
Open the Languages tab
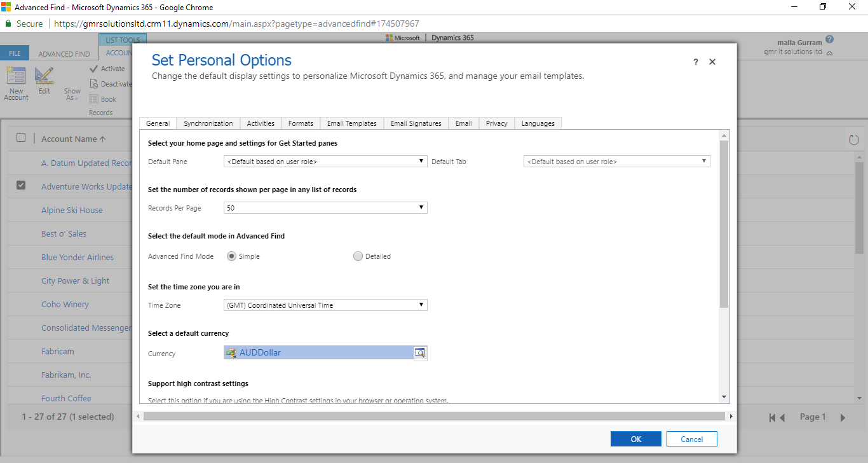tap(538, 123)
